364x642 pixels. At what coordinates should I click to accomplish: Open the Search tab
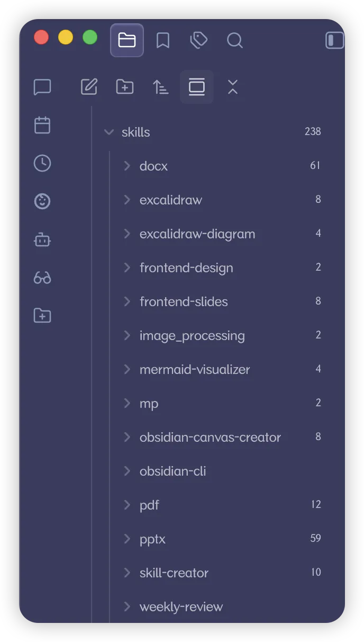point(234,40)
